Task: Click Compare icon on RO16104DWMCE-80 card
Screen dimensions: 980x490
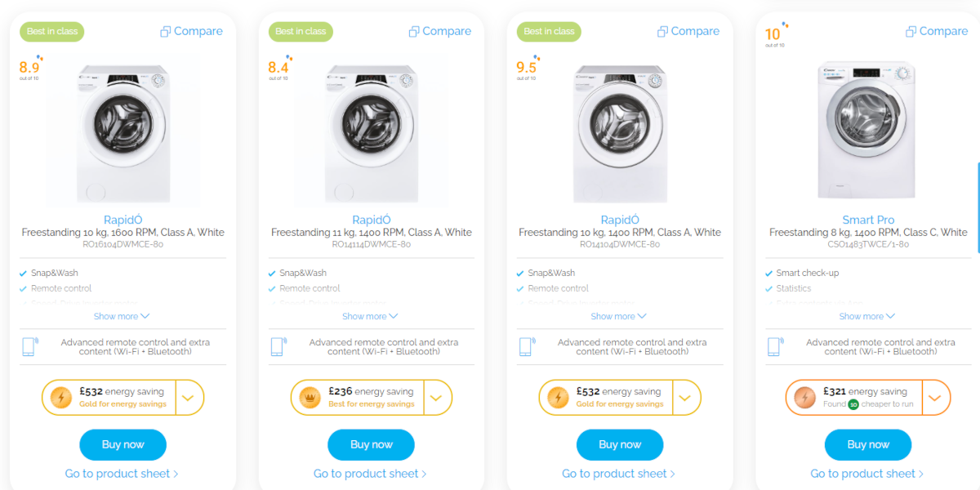Action: [x=166, y=32]
